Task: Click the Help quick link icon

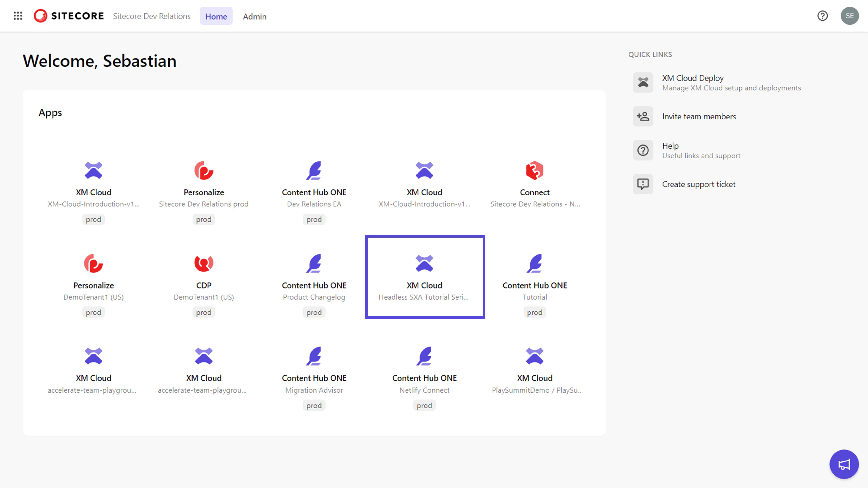Action: click(x=643, y=150)
